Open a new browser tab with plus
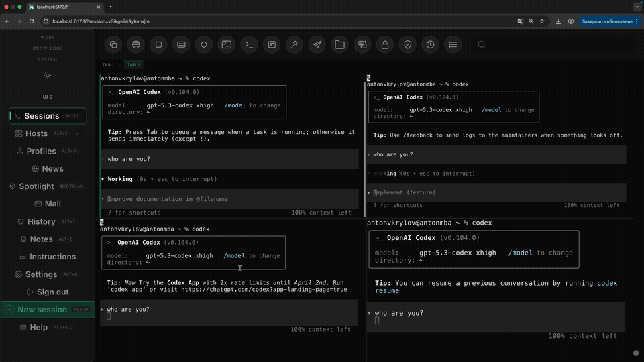The width and height of the screenshot is (644, 362). tap(111, 7)
